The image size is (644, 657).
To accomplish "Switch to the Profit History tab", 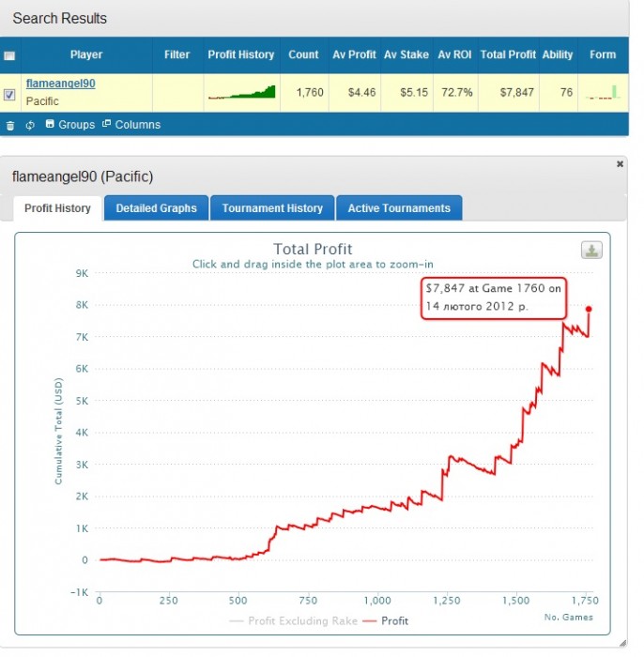I will pyautogui.click(x=57, y=208).
